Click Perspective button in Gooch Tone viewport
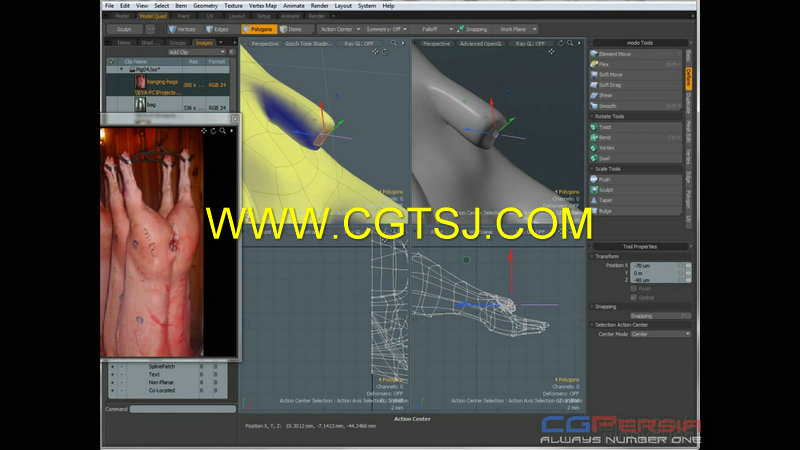Image resolution: width=800 pixels, height=450 pixels. (265, 44)
